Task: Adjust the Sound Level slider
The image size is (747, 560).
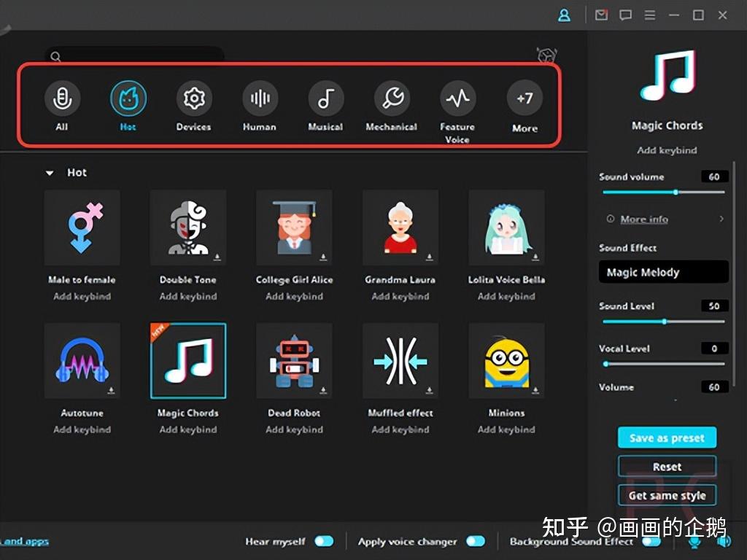Action: 663,322
